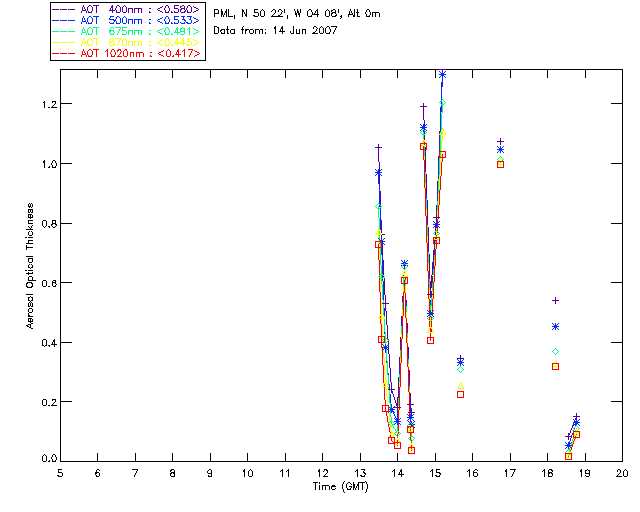
Task: Click the x-axis tick label '9'
Action: click(210, 473)
